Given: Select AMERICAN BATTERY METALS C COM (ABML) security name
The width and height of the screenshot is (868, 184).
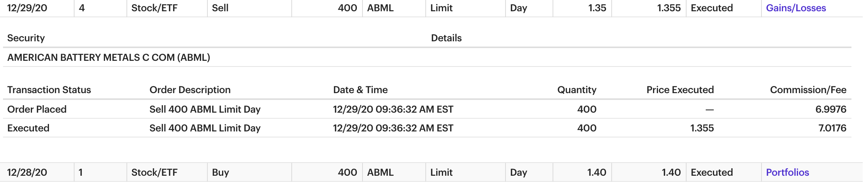Looking at the screenshot, I should [109, 57].
